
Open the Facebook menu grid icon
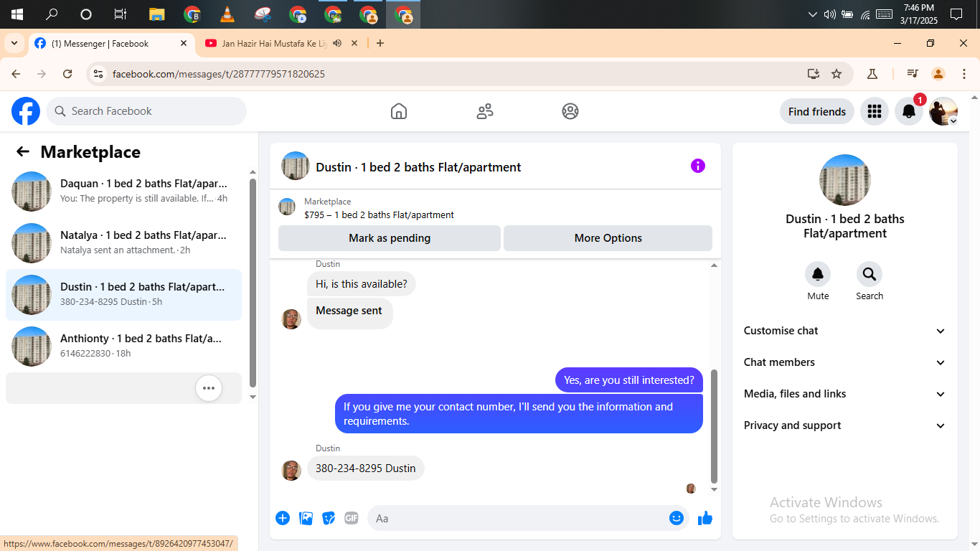coord(874,111)
